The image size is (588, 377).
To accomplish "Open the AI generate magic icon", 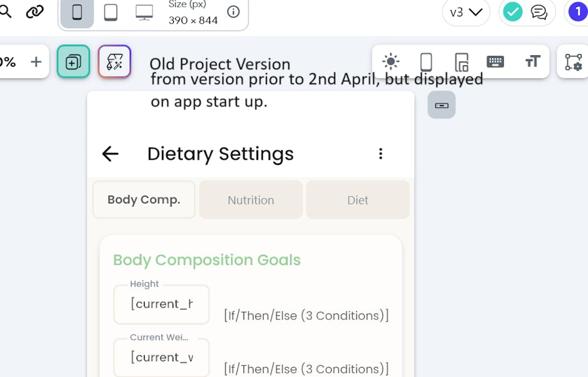I will (114, 61).
